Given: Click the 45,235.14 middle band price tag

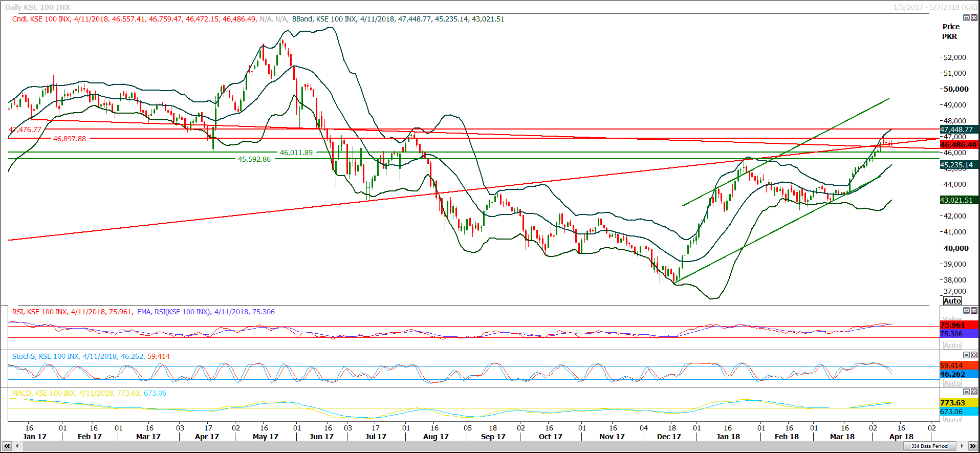Looking at the screenshot, I should pyautogui.click(x=959, y=165).
